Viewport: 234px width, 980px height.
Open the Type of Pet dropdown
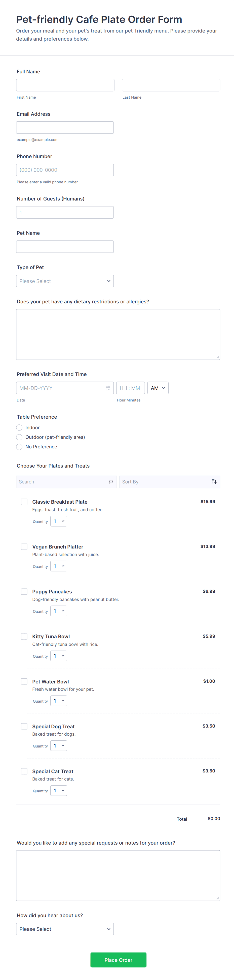click(65, 281)
